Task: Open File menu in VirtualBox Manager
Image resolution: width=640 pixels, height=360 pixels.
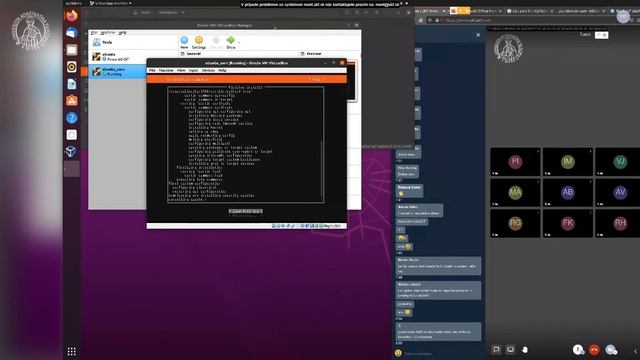Action: (x=93, y=33)
